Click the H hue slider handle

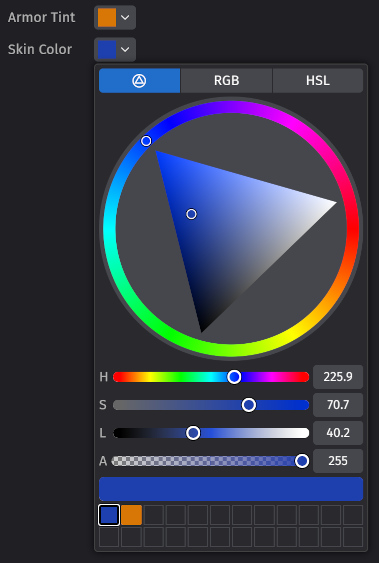[234, 377]
